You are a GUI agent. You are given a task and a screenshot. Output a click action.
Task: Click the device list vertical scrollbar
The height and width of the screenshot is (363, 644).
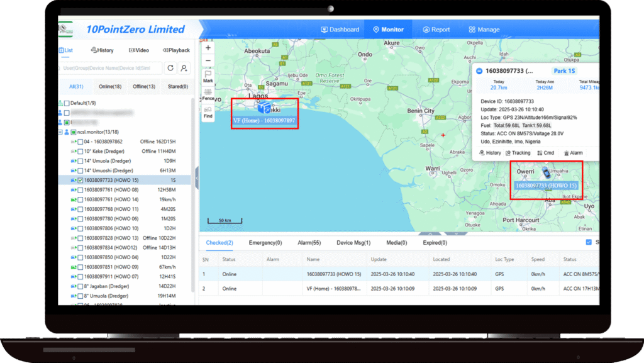click(192, 195)
